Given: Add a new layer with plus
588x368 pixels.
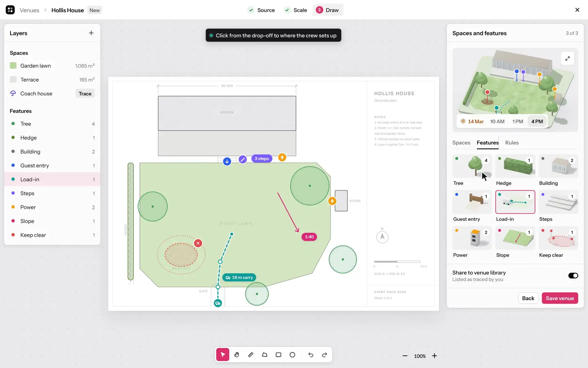Looking at the screenshot, I should pos(91,33).
